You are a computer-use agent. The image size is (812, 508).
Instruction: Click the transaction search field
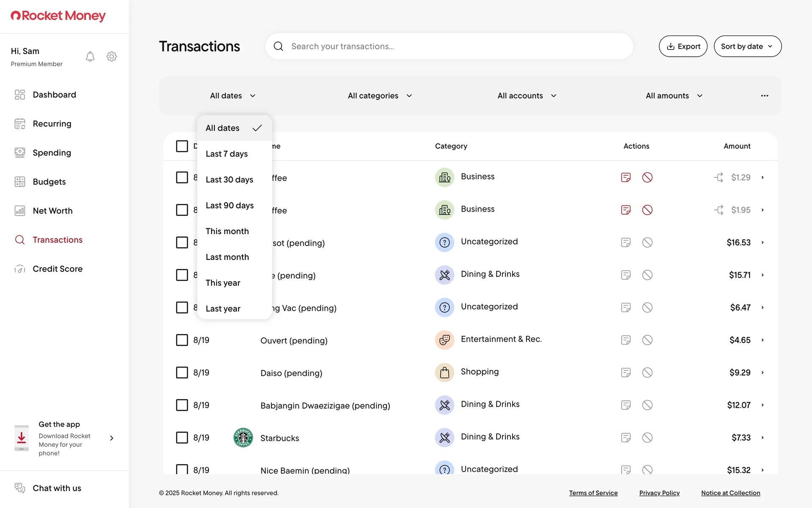tap(448, 46)
